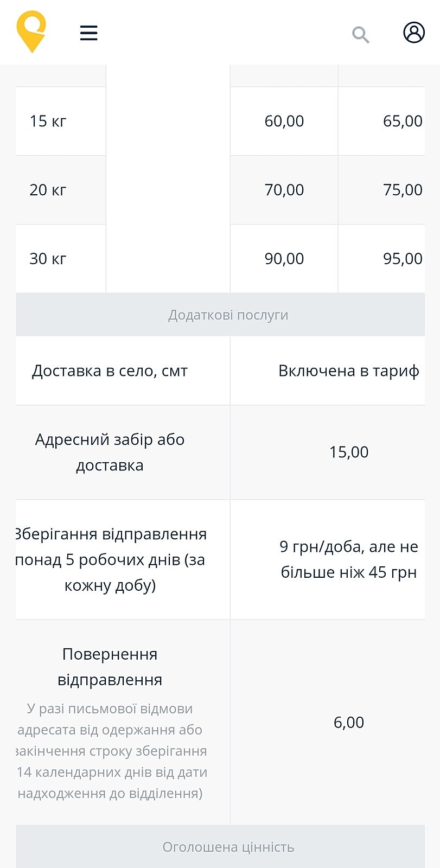Select the Доставка в село, смт row
440x868 pixels.
(x=110, y=371)
